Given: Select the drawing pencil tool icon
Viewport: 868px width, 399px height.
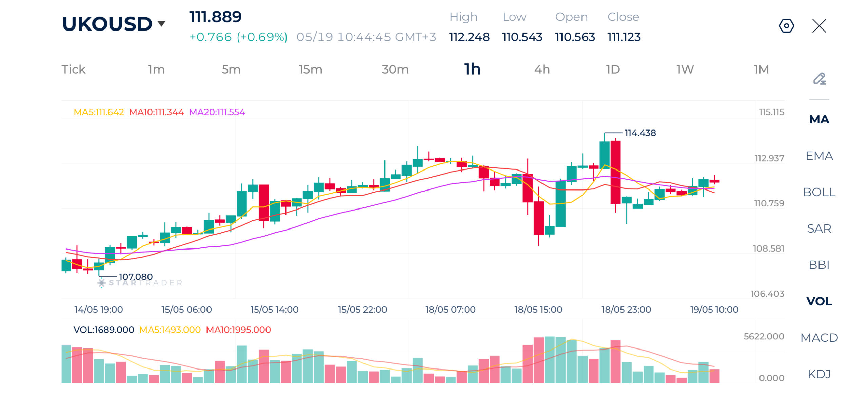Looking at the screenshot, I should click(819, 78).
